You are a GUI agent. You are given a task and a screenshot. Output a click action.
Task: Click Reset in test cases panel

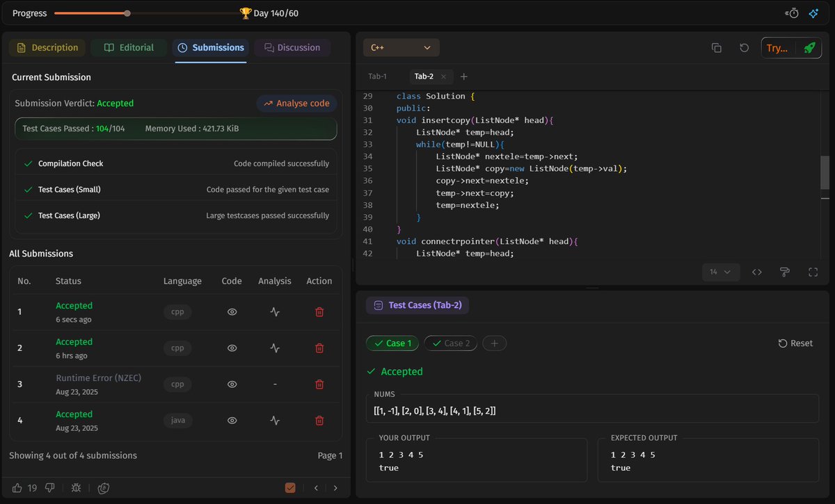(795, 343)
